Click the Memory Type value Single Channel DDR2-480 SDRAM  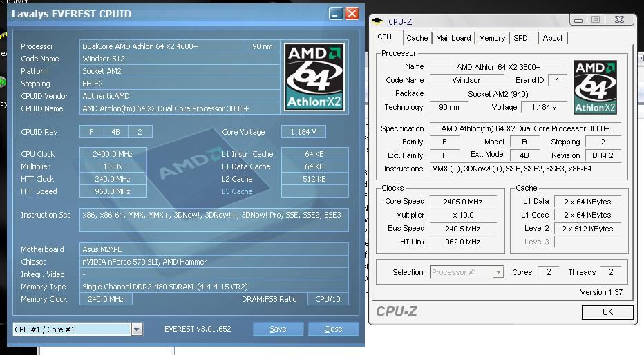(214, 287)
